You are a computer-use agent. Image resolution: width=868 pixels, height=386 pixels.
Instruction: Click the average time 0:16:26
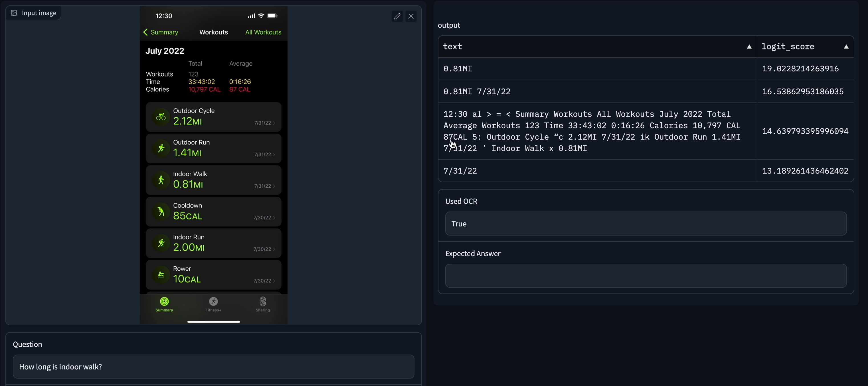tap(240, 82)
